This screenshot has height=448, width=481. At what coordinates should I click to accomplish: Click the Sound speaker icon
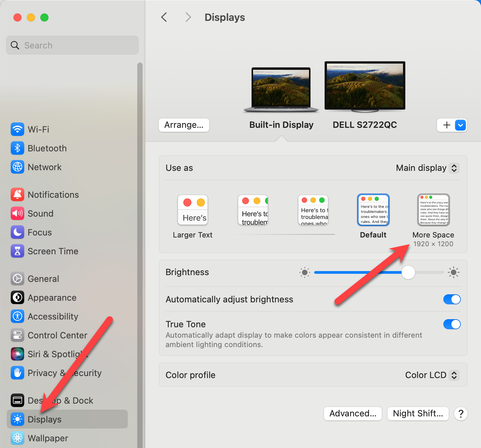pyautogui.click(x=17, y=213)
